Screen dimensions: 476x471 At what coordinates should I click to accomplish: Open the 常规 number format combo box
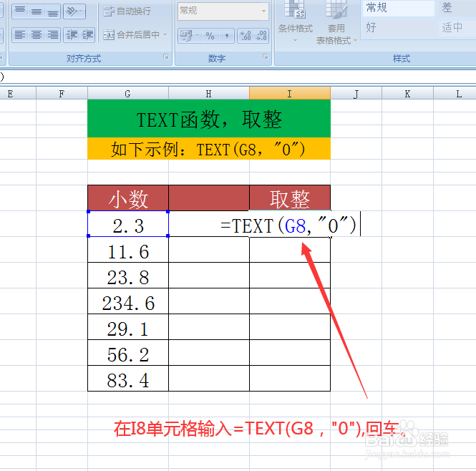(223, 11)
